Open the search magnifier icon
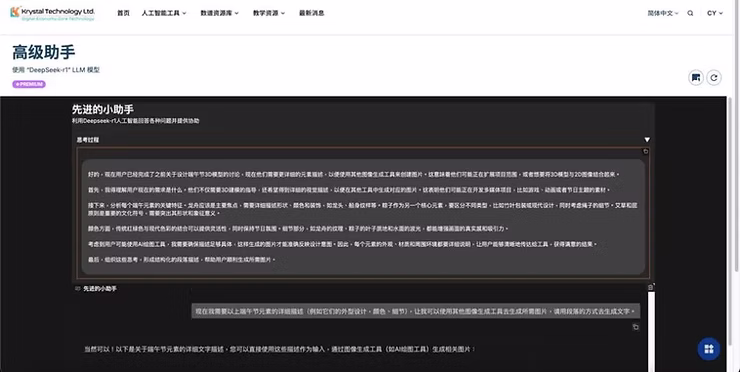740x372 pixels. pos(690,13)
